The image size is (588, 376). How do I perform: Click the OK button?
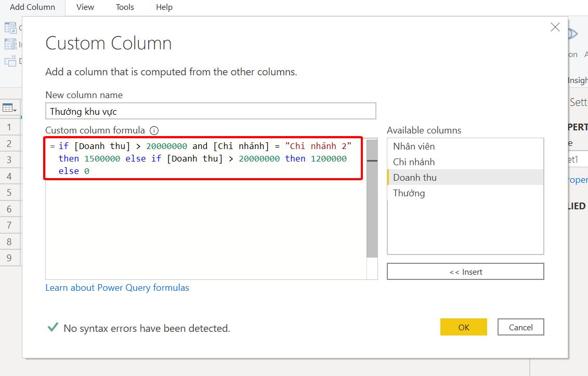(x=463, y=327)
